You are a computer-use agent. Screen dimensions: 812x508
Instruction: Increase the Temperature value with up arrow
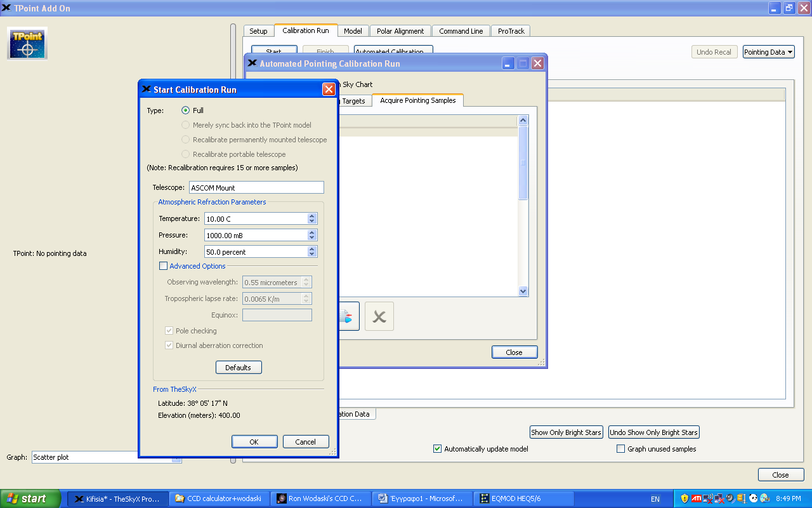[x=311, y=216]
